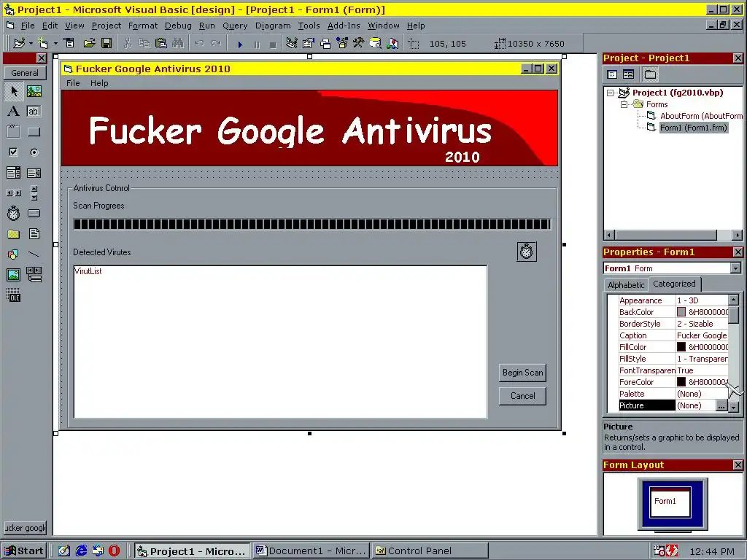747x560 pixels.
Task: Open Add Form dropdown arrow
Action: click(55, 43)
